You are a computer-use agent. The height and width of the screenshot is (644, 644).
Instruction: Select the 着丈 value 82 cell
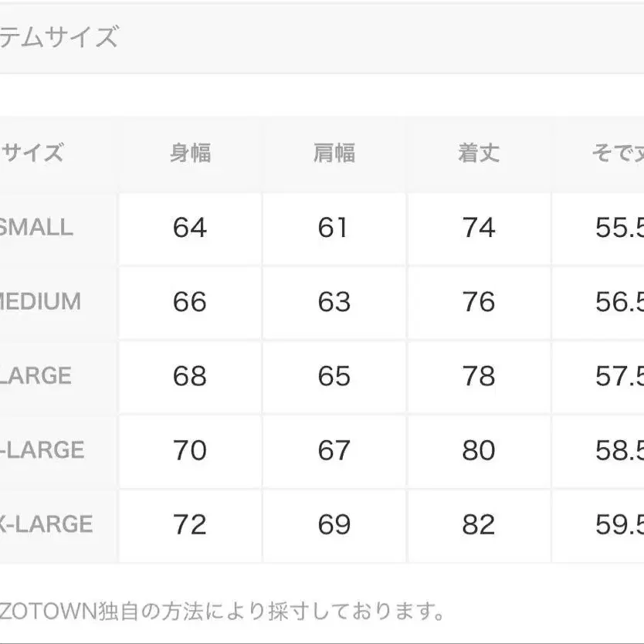coord(479,525)
